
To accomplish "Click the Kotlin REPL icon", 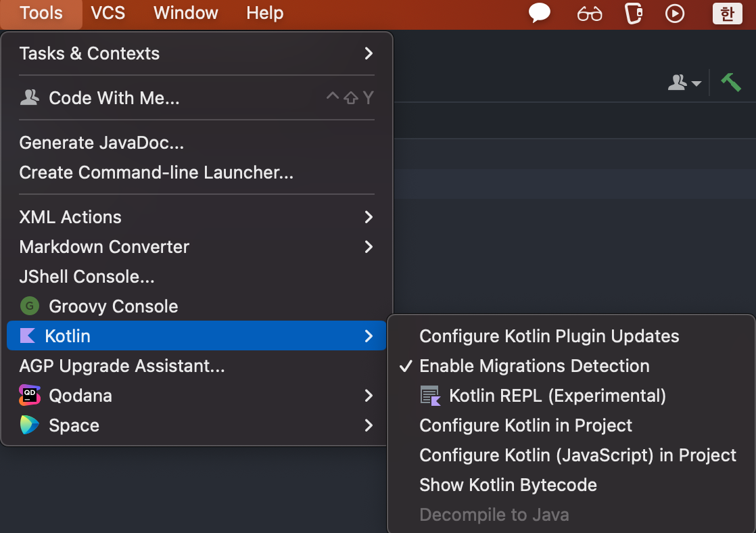I will 431,396.
